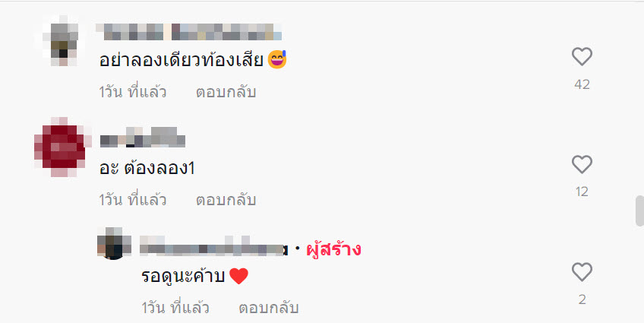Click the 12 like count

click(x=582, y=192)
